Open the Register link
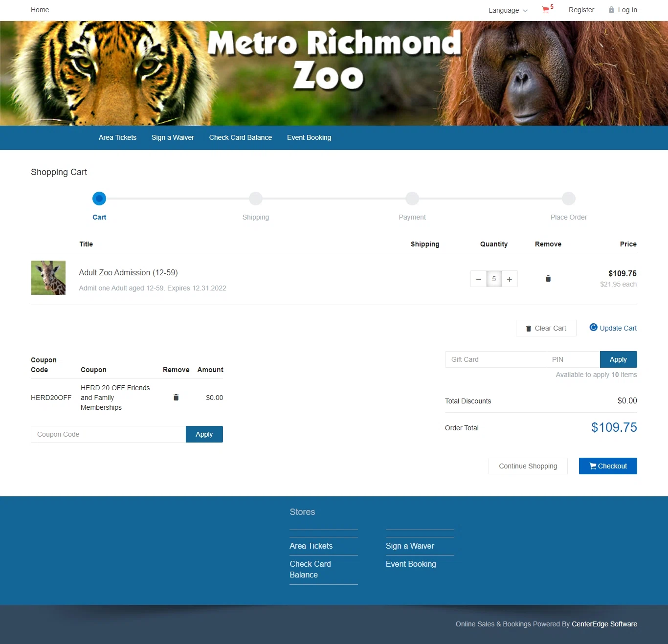668x644 pixels. point(581,10)
